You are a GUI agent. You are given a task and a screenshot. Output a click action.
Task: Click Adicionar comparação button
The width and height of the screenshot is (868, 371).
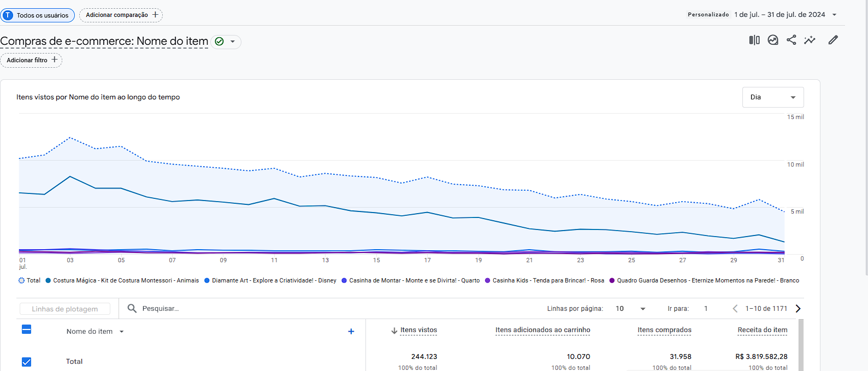[x=121, y=15]
